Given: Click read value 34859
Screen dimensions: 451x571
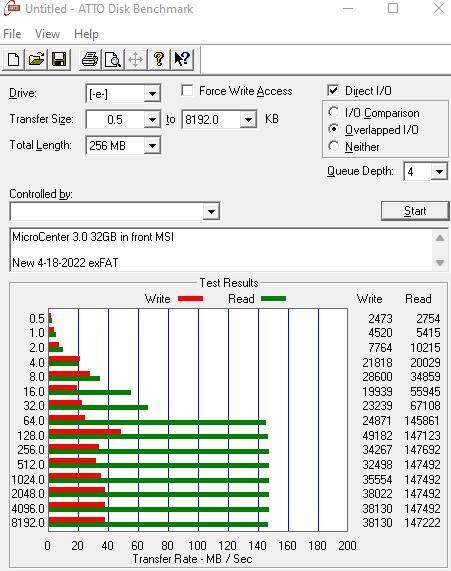Looking at the screenshot, I should (425, 377).
